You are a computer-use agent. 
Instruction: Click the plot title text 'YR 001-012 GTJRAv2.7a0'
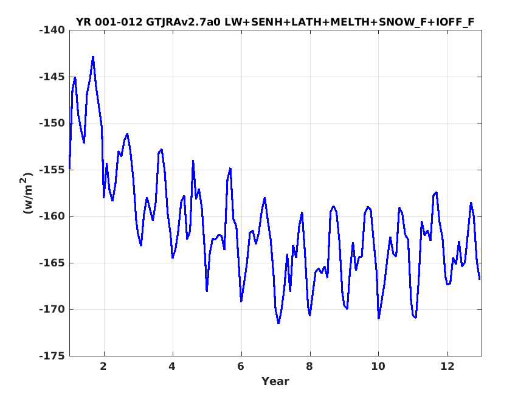pyautogui.click(x=148, y=22)
